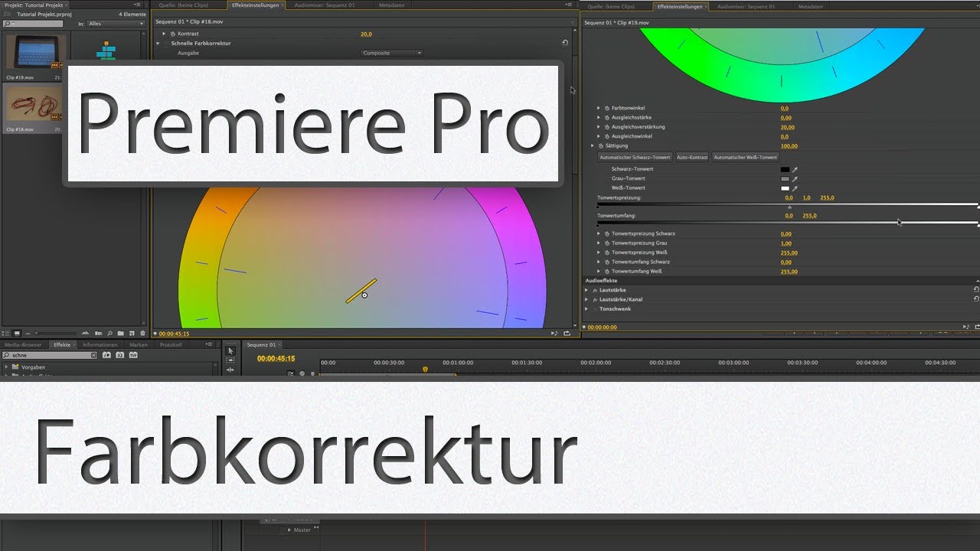The image size is (980, 551).
Task: Select the Selection arrow tool
Action: pyautogui.click(x=230, y=350)
